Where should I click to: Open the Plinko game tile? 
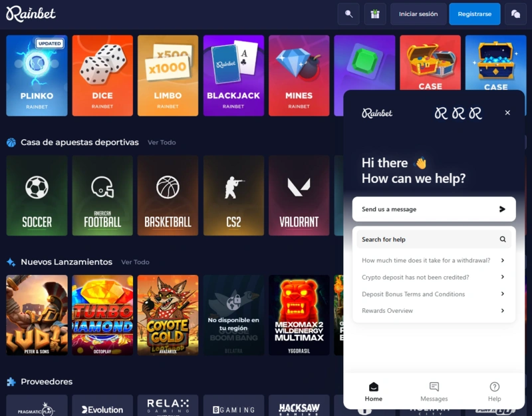tap(37, 75)
